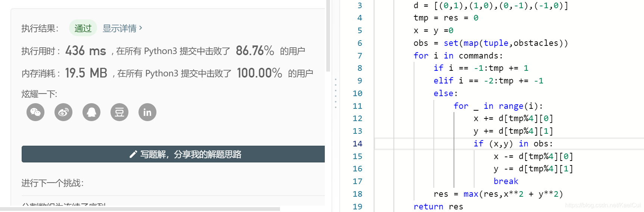The height and width of the screenshot is (212, 644).
Task: Click the '86.76%' runtime percentile
Action: [x=255, y=51]
